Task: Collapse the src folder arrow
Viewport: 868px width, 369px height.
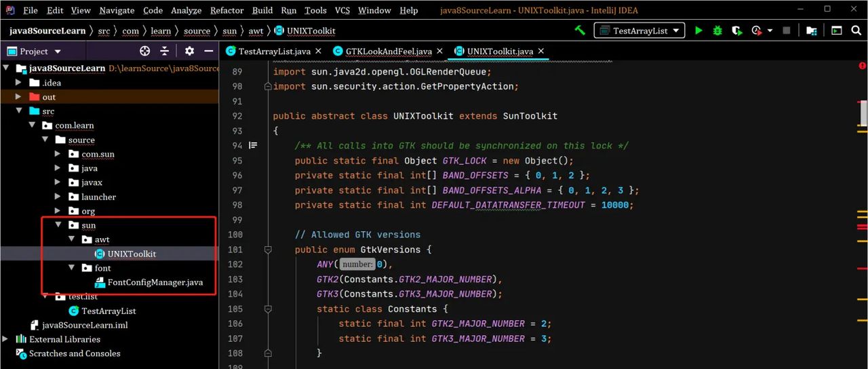Action: pos(19,111)
